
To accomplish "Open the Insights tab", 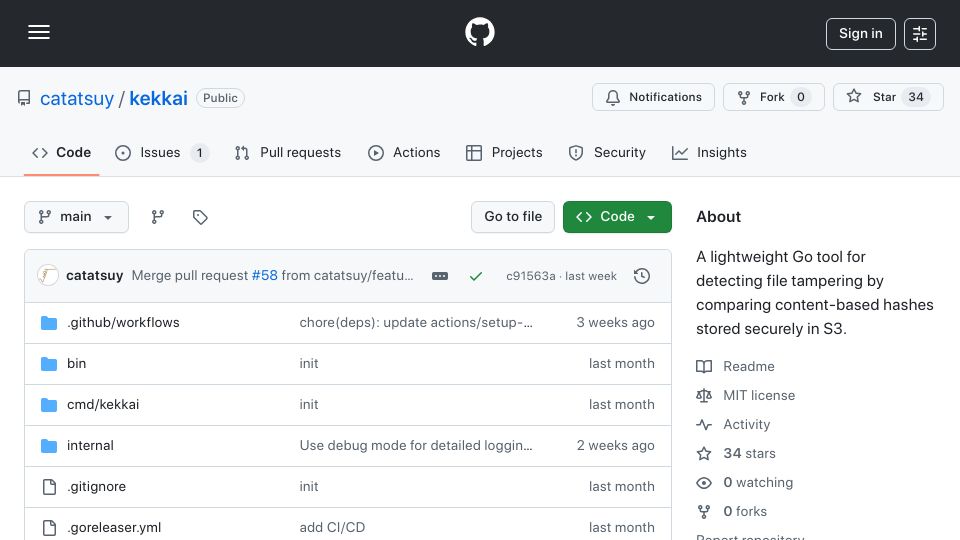I will (709, 152).
